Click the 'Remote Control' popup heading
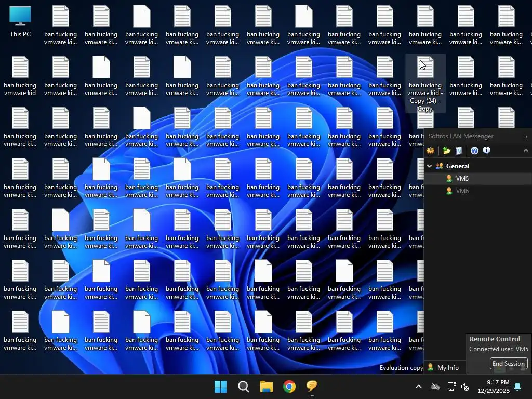This screenshot has width=532, height=399. (495, 339)
